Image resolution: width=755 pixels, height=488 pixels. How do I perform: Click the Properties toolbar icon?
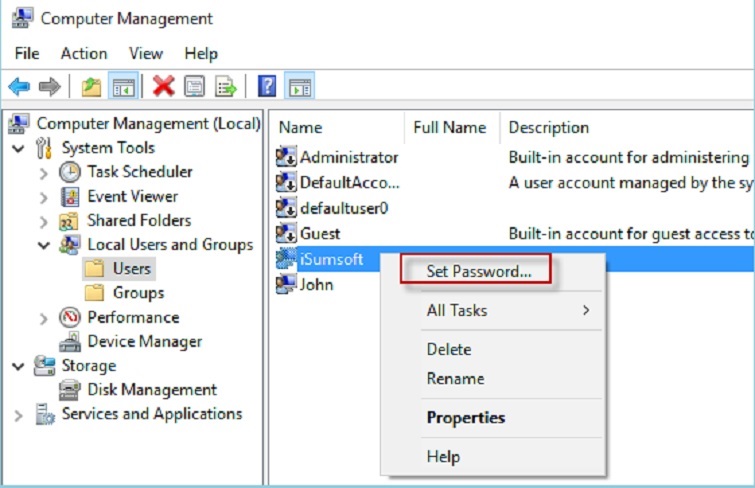[x=195, y=87]
